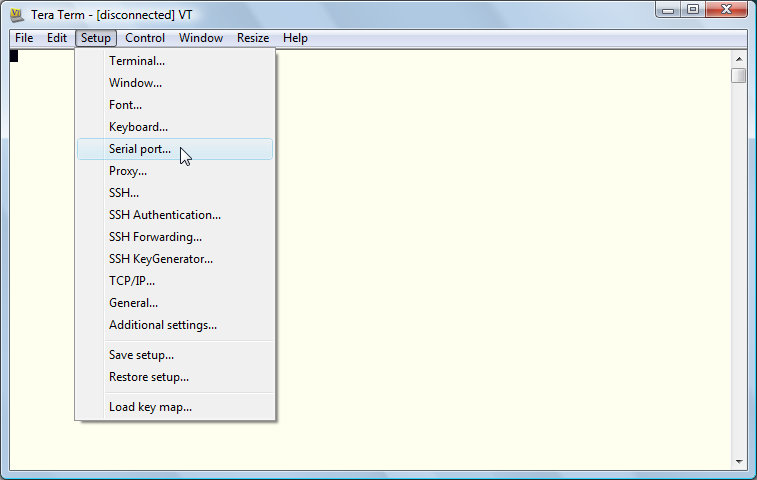This screenshot has height=480, width=757.
Task: Select Serial port... menu item
Action: (x=140, y=149)
